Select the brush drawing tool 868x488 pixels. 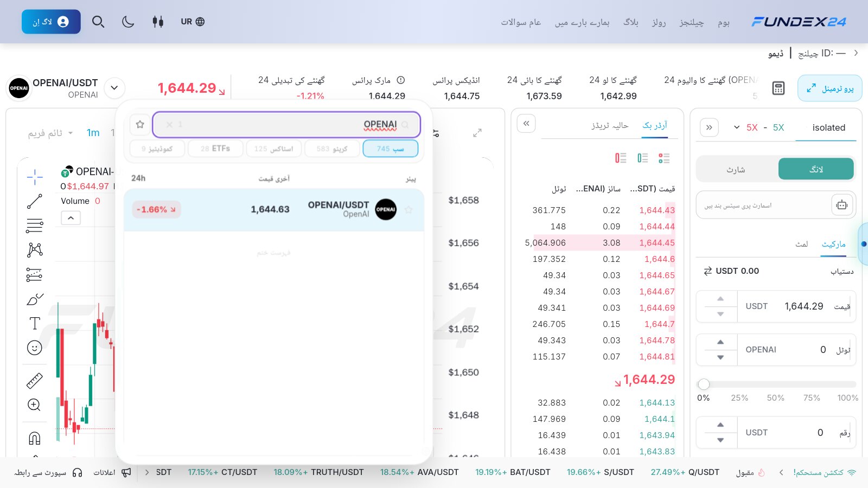click(35, 299)
